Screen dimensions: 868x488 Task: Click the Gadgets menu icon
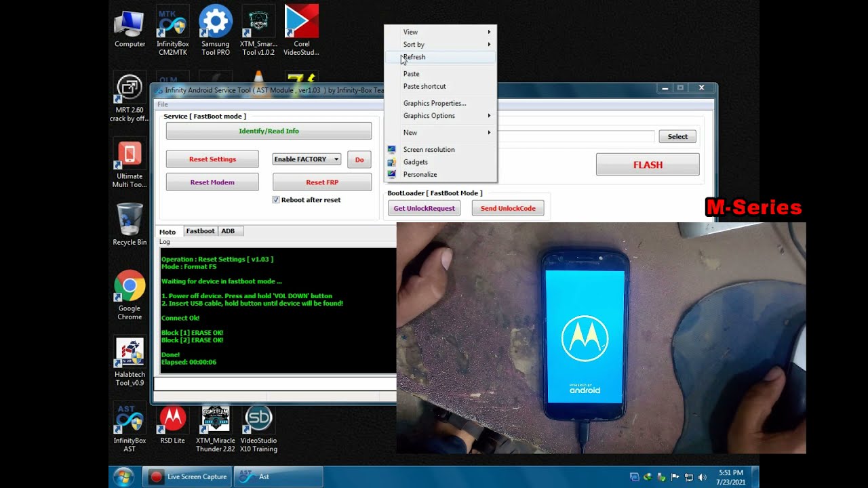[391, 162]
